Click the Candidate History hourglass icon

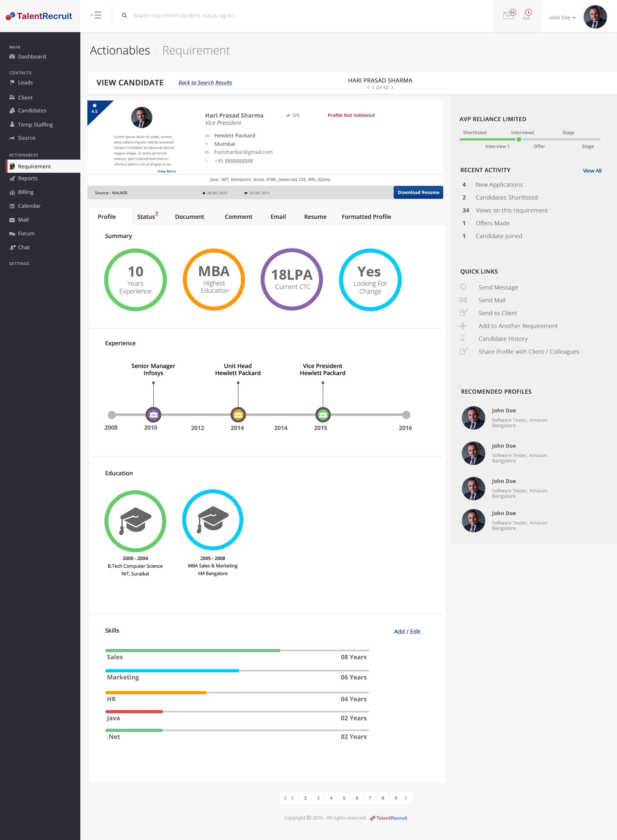462,338
